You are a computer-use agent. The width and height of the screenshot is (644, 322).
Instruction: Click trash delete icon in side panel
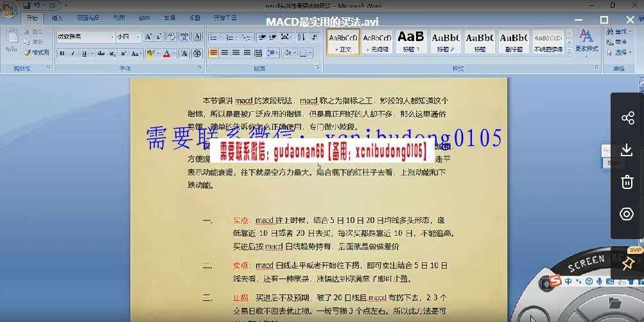(x=627, y=182)
